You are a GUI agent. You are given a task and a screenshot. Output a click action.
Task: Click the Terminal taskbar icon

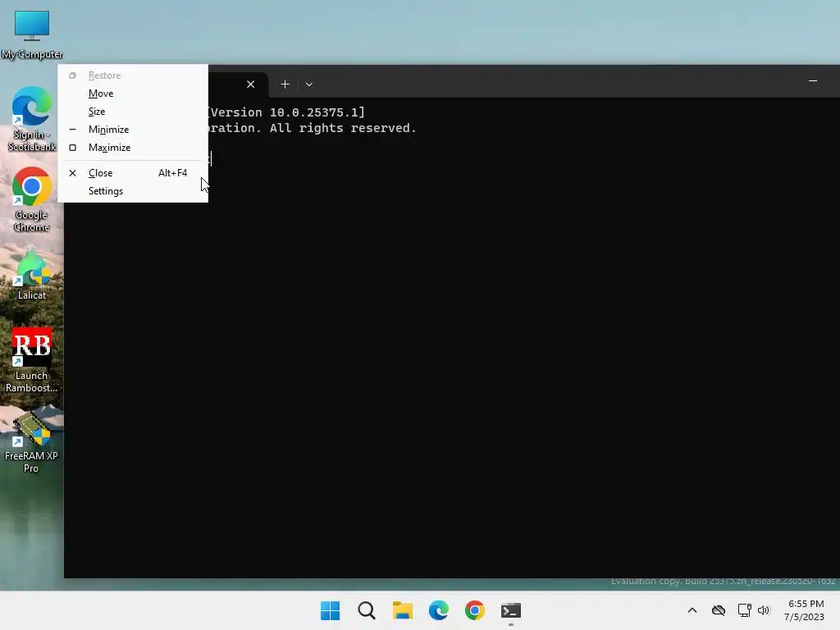[511, 610]
